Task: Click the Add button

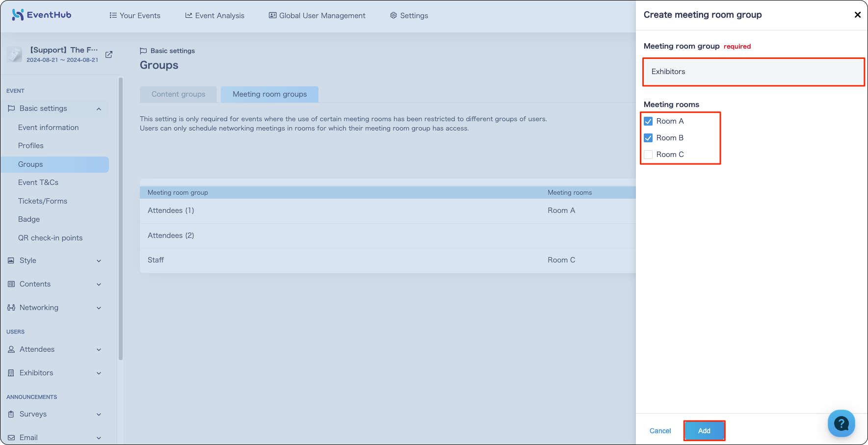Action: [704, 431]
